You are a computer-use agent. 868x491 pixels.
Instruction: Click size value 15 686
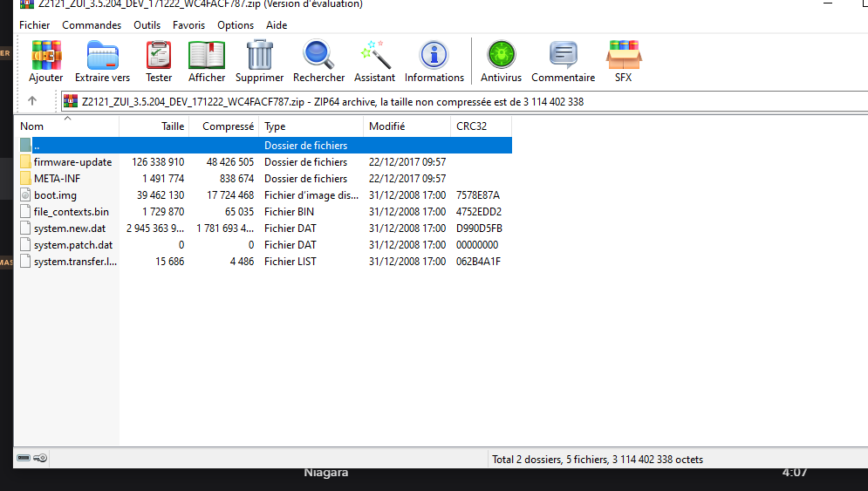click(170, 262)
